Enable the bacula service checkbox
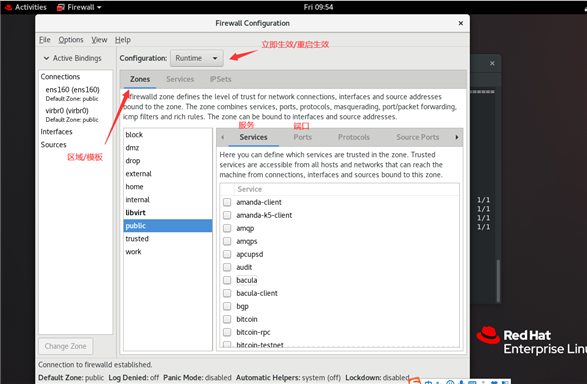 (227, 280)
